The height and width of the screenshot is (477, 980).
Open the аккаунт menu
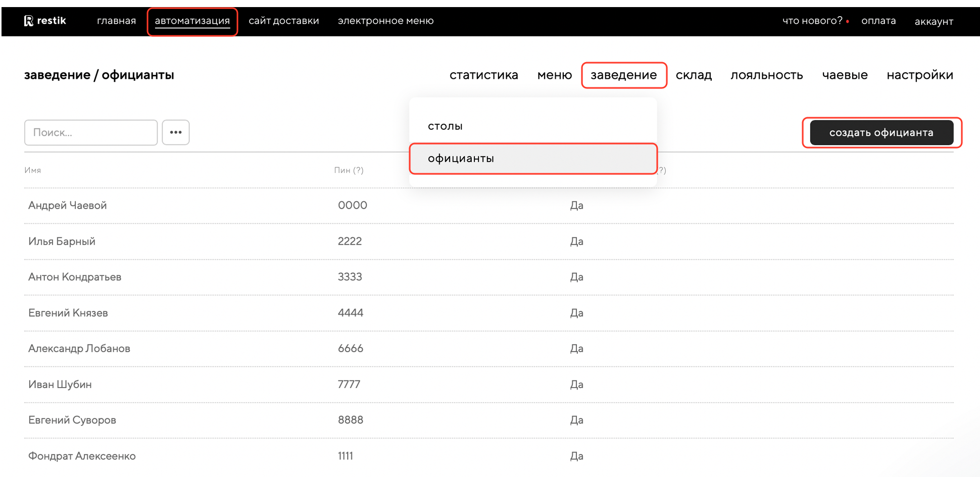click(934, 21)
